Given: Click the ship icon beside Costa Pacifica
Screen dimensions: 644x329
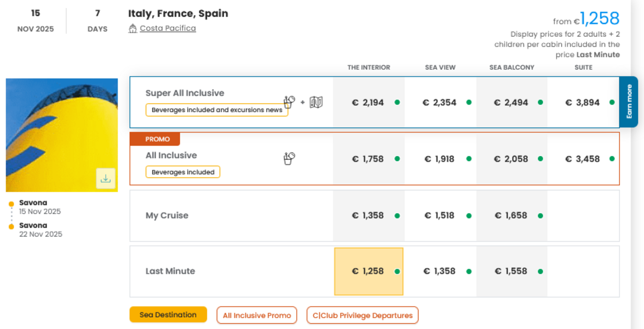Looking at the screenshot, I should [x=133, y=28].
